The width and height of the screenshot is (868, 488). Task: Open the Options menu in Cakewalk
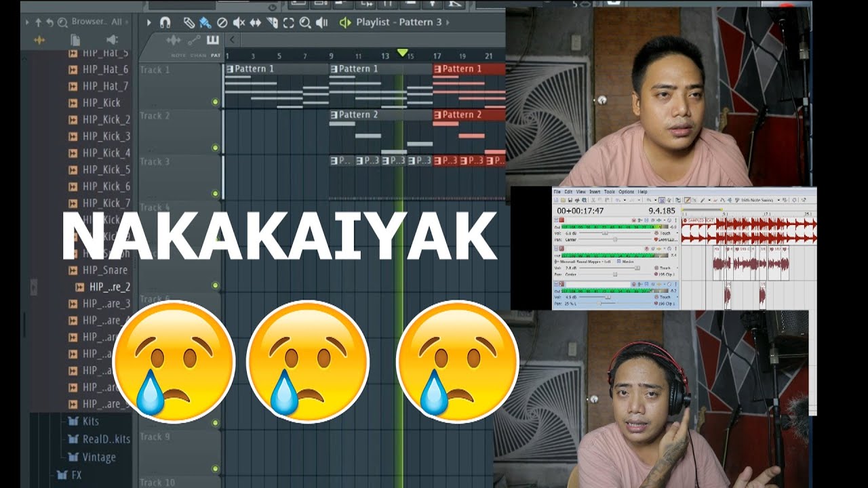pyautogui.click(x=626, y=192)
